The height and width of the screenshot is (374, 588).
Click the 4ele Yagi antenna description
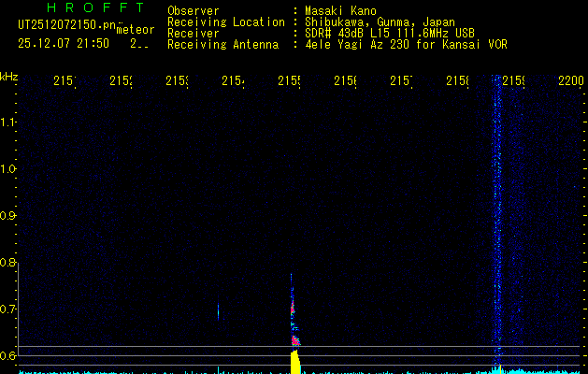click(406, 45)
